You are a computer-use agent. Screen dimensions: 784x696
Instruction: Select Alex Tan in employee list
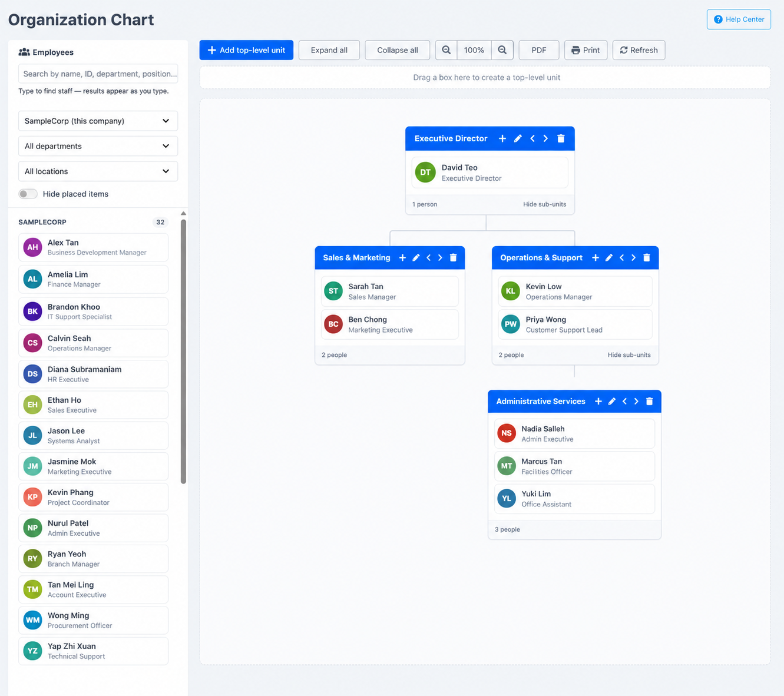[x=93, y=247]
